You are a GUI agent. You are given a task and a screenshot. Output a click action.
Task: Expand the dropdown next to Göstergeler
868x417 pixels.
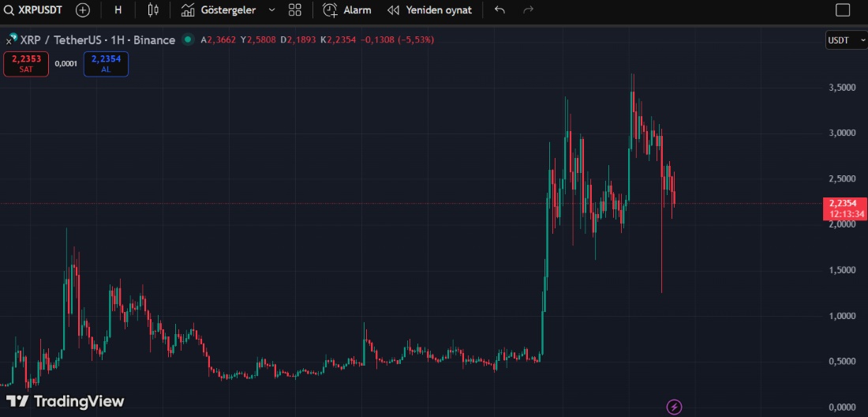(271, 10)
